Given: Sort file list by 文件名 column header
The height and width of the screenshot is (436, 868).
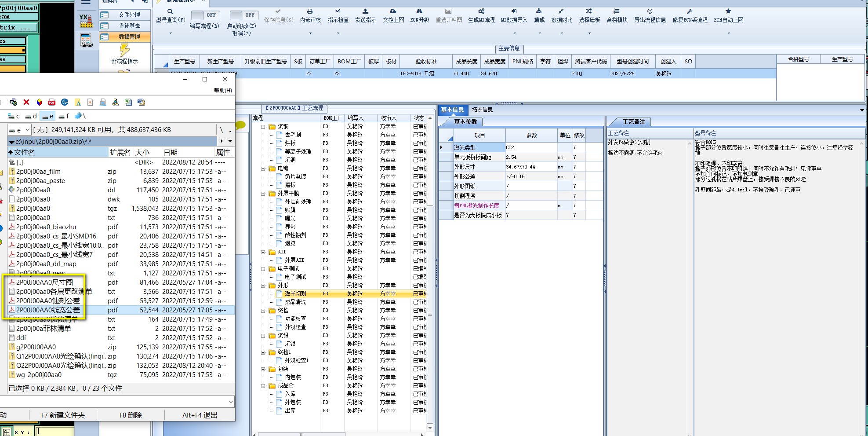Looking at the screenshot, I should [x=58, y=152].
